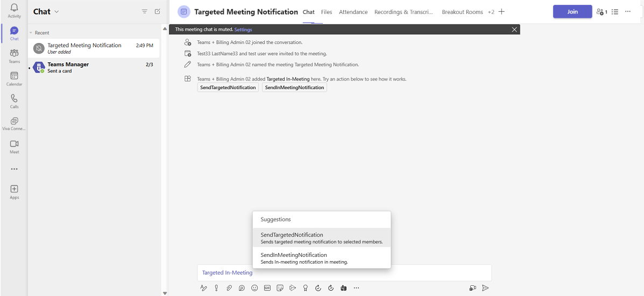644x296 pixels.
Task: Set delivery options with exclamation icon
Action: click(x=216, y=288)
